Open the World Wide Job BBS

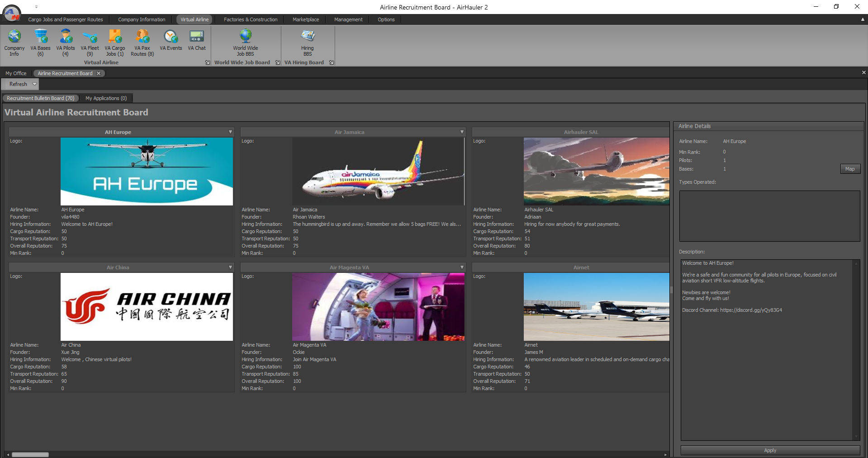click(246, 43)
